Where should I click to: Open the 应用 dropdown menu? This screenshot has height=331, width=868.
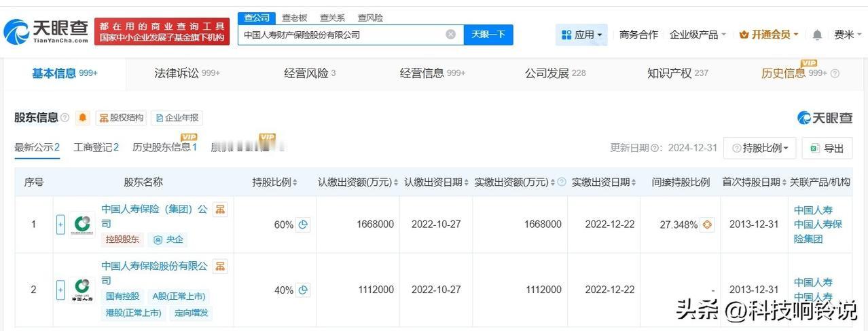(581, 35)
